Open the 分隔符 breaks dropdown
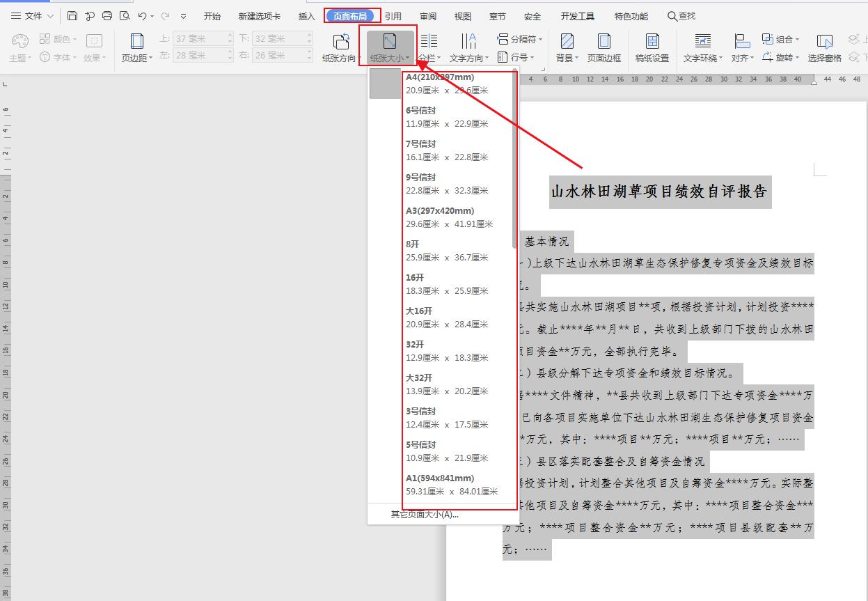The height and width of the screenshot is (601, 868). point(520,40)
